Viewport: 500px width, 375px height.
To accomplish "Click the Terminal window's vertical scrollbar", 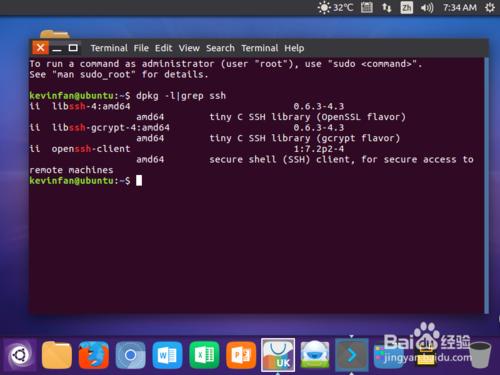I will tap(487, 185).
